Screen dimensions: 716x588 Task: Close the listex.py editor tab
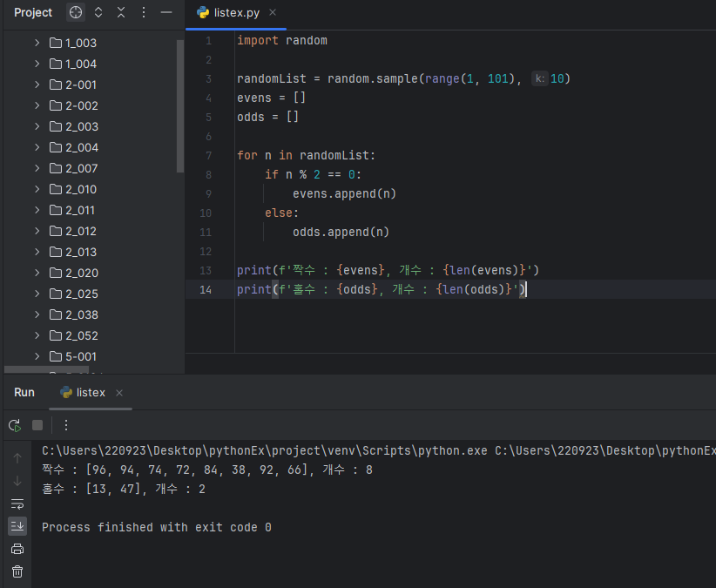pos(273,12)
